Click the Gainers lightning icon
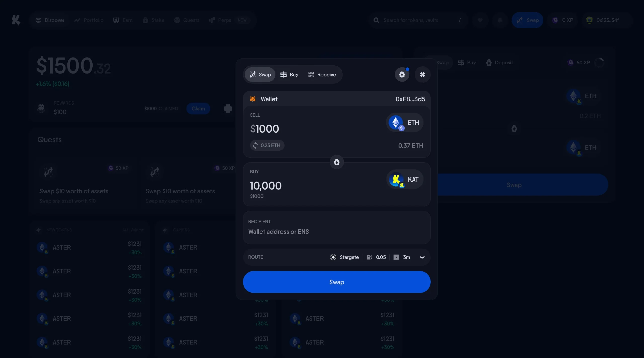Viewport: 644px width, 358px height. point(165,230)
